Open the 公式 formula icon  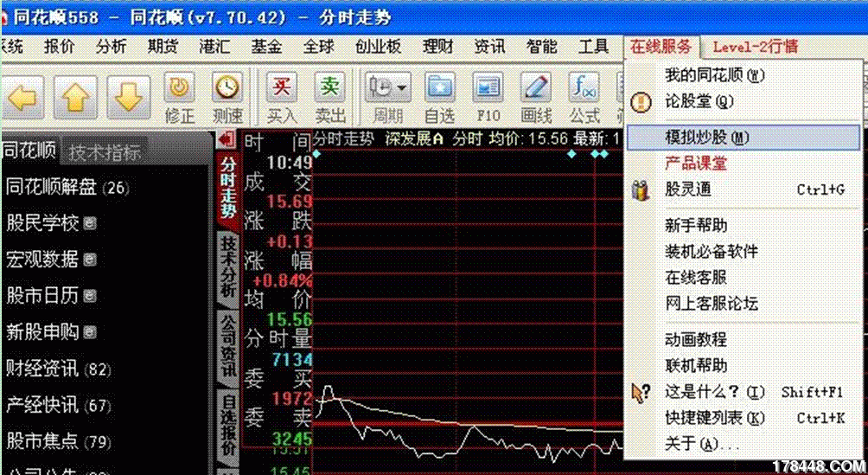pos(584,87)
